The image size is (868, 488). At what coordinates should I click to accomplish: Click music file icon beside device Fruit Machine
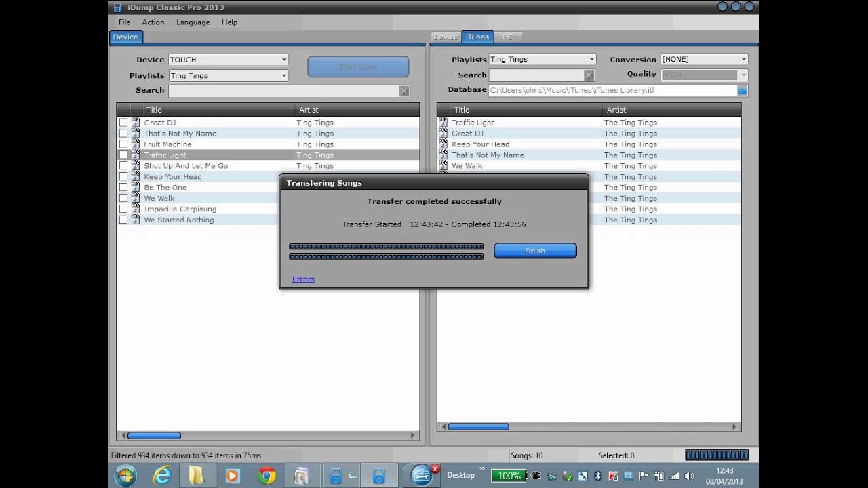[x=136, y=144]
